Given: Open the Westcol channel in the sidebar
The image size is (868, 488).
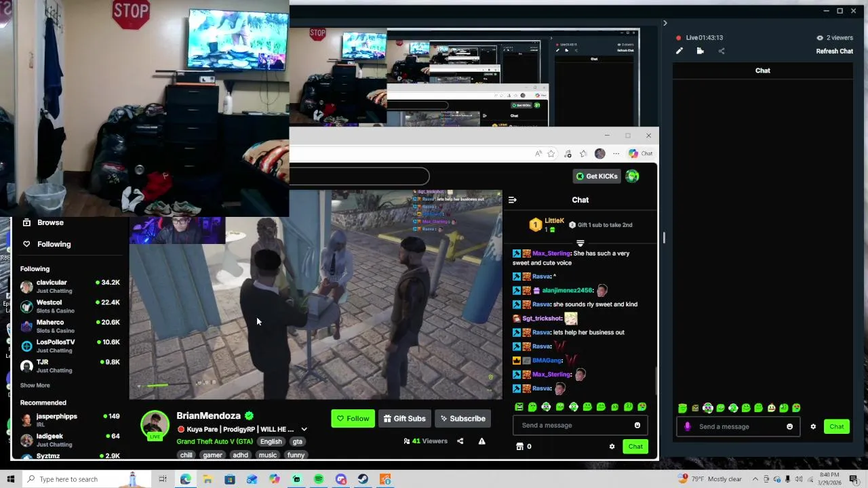Looking at the screenshot, I should click(x=71, y=306).
